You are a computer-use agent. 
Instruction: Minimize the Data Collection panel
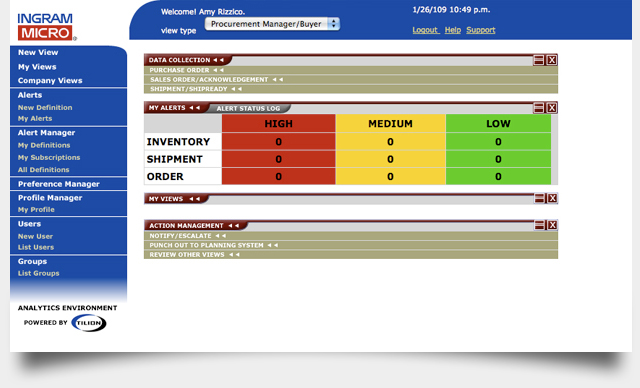539,60
